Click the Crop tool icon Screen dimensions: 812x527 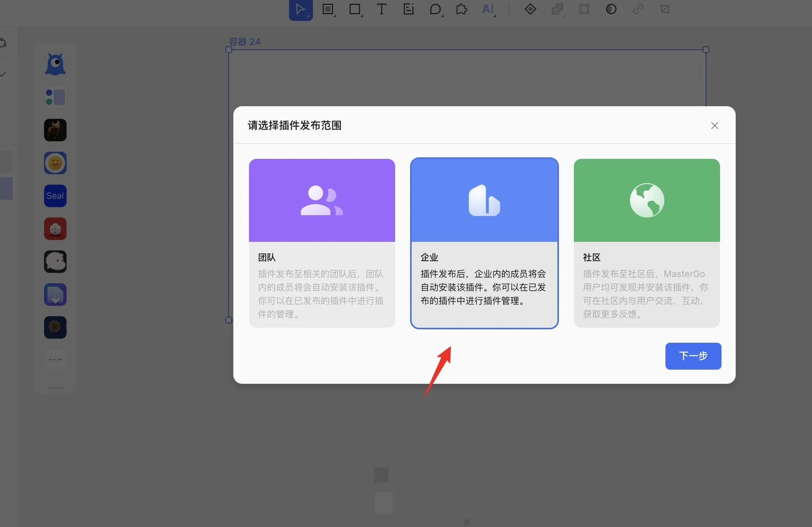[x=665, y=9]
